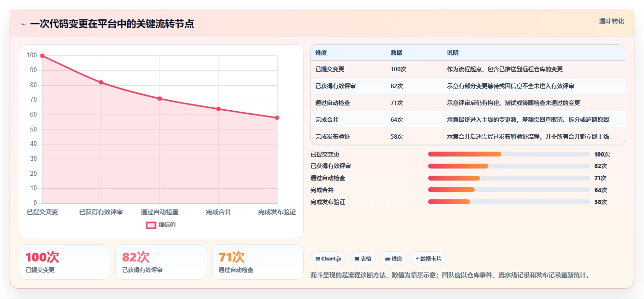Click the chart data point at 通过自动检查
Screen dimensions: 644x299
tap(160, 99)
